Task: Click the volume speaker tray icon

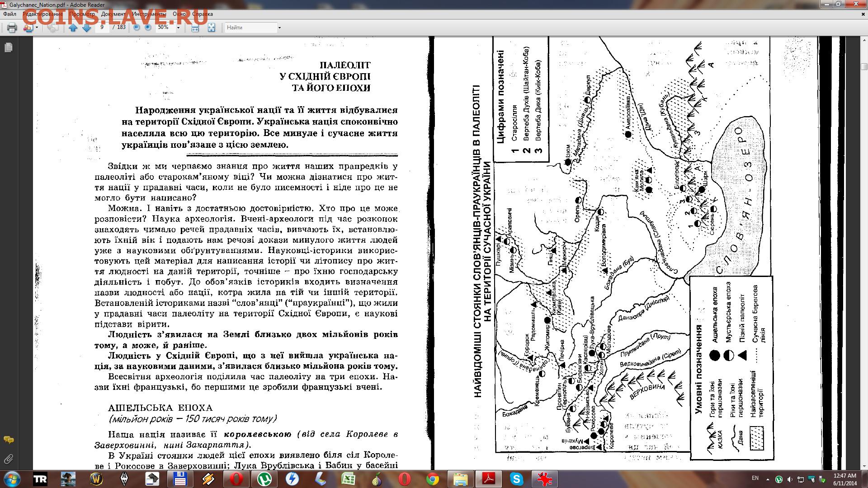Action: (789, 479)
